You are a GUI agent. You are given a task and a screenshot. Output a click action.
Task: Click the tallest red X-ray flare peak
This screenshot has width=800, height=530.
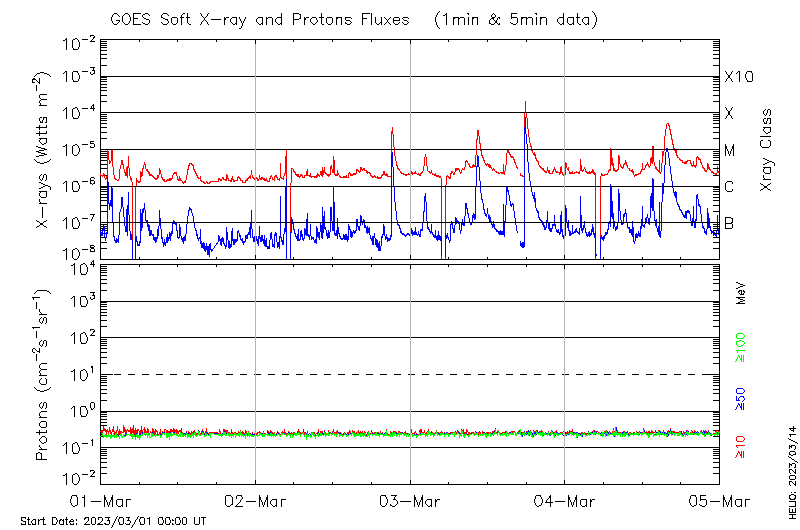tap(525, 103)
